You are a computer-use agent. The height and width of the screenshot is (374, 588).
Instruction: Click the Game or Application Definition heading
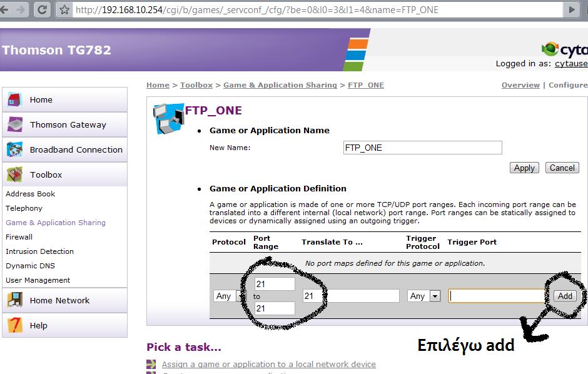pyautogui.click(x=278, y=188)
